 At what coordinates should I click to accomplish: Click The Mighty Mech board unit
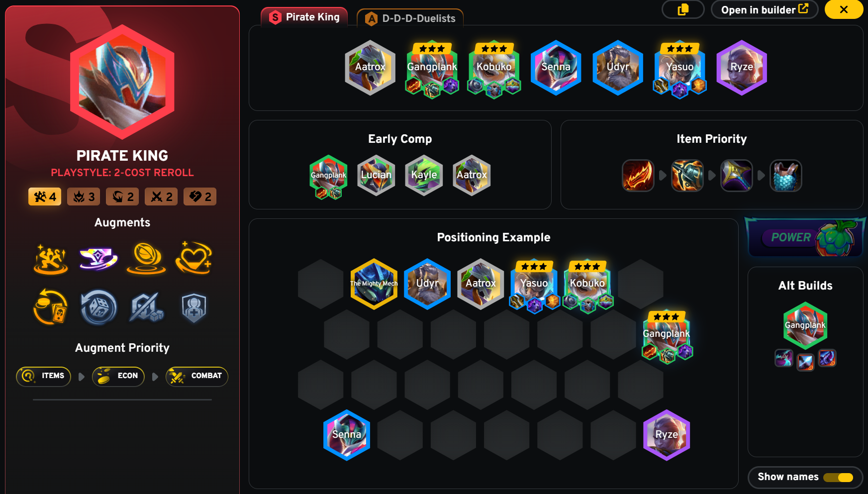(374, 284)
